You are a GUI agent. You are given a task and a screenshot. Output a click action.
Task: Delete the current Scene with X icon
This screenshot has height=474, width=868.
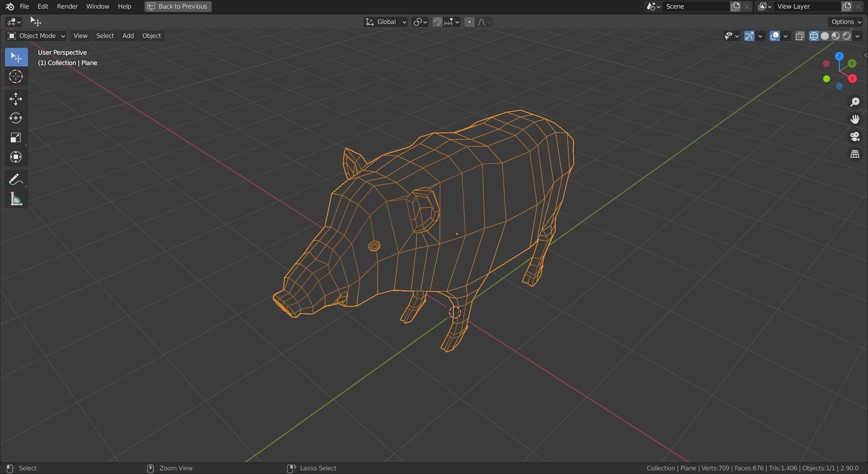pos(747,6)
